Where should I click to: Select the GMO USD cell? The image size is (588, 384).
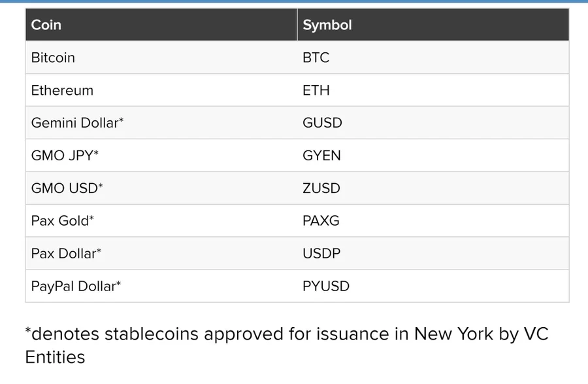[x=161, y=188]
